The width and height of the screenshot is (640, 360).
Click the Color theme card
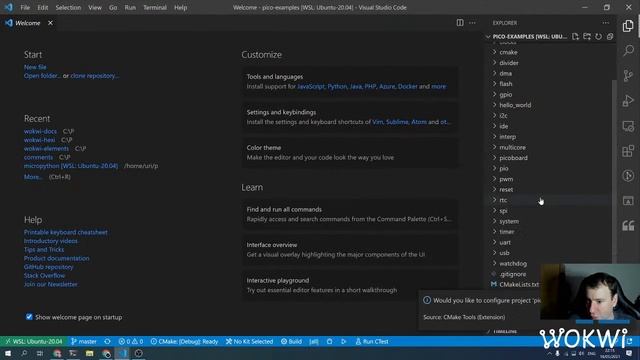[351, 153]
